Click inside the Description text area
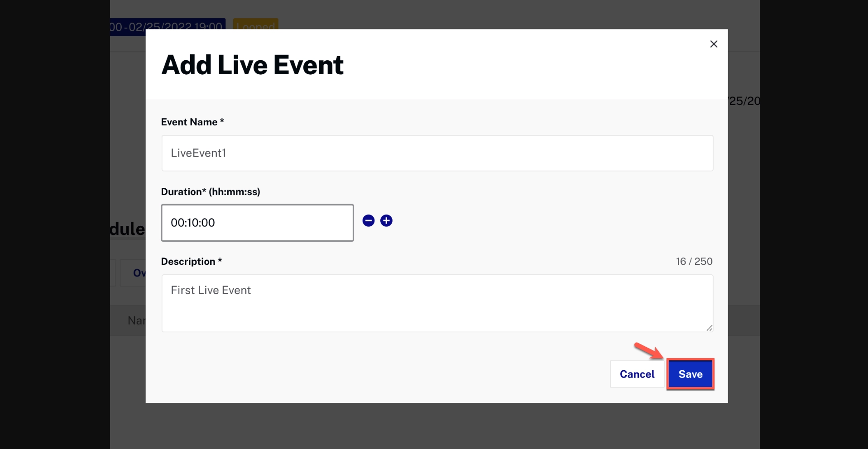This screenshot has width=868, height=449. coord(437,303)
